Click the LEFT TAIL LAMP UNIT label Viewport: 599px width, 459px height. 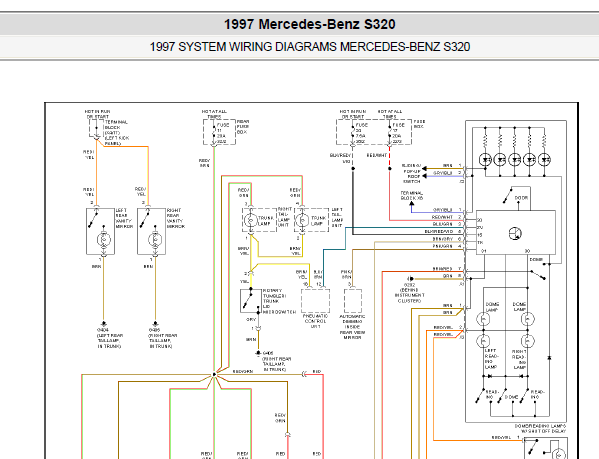pos(337,217)
